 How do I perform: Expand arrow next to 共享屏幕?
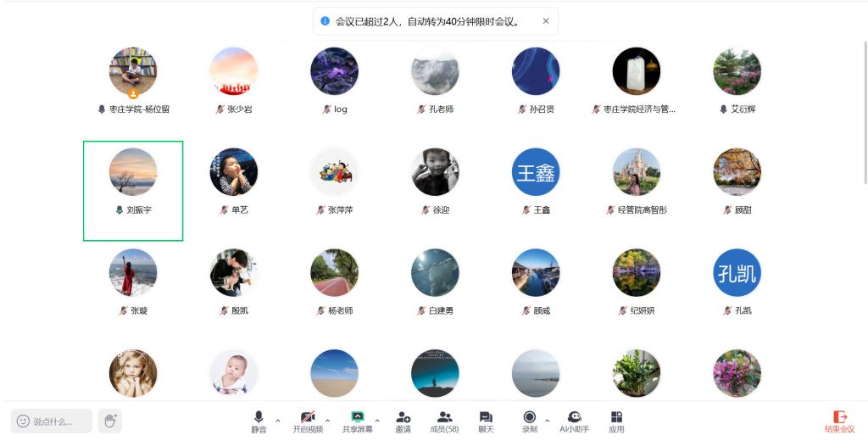pos(377,421)
